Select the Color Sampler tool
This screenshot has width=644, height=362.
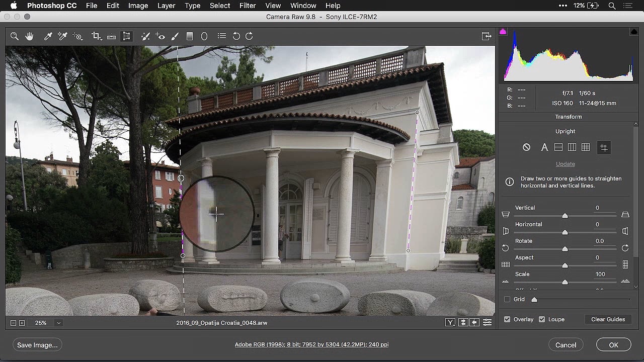coord(62,36)
